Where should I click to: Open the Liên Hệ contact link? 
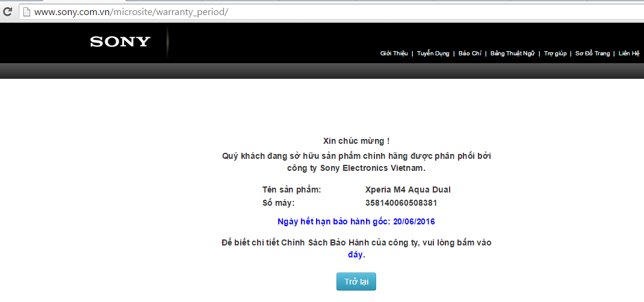(628, 54)
